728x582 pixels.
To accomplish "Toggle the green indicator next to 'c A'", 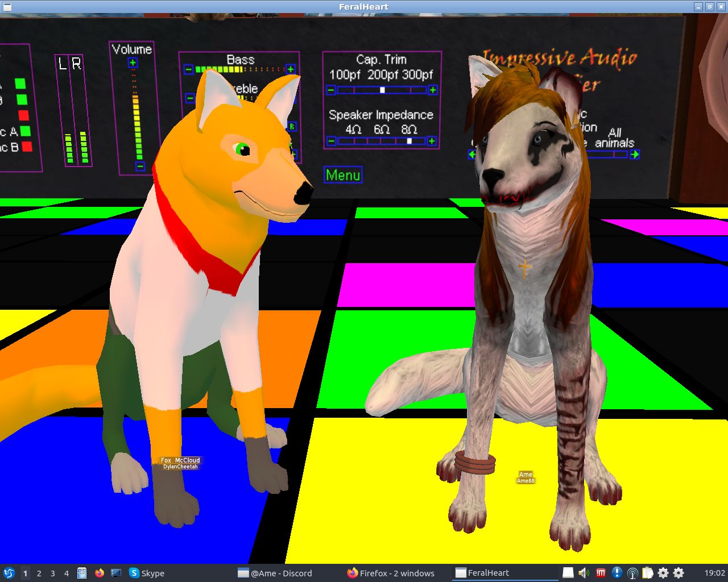I will pyautogui.click(x=26, y=131).
